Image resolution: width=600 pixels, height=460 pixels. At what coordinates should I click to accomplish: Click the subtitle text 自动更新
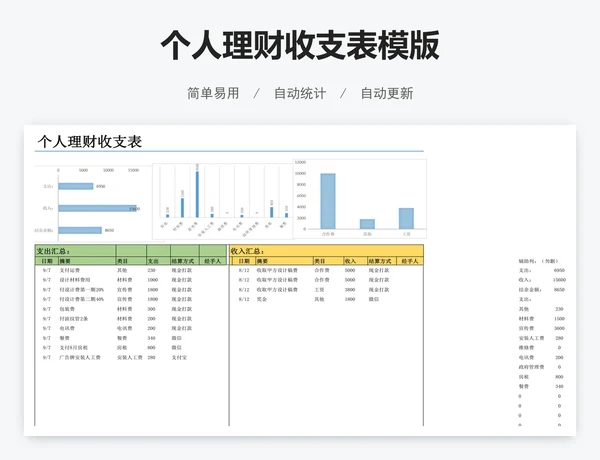(x=387, y=93)
